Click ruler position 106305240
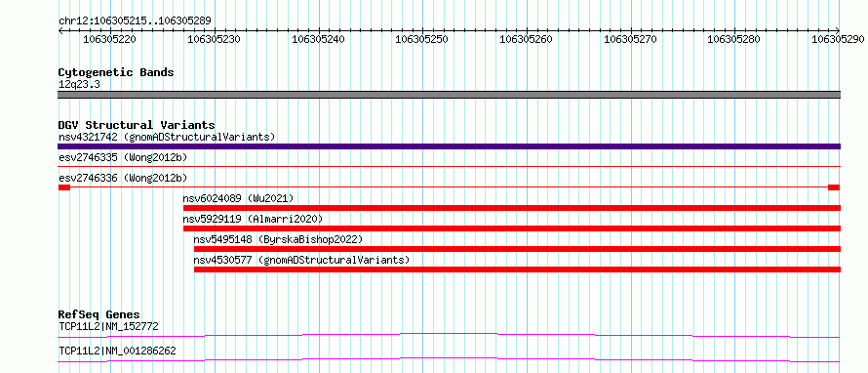The height and width of the screenshot is (373, 868). (318, 40)
